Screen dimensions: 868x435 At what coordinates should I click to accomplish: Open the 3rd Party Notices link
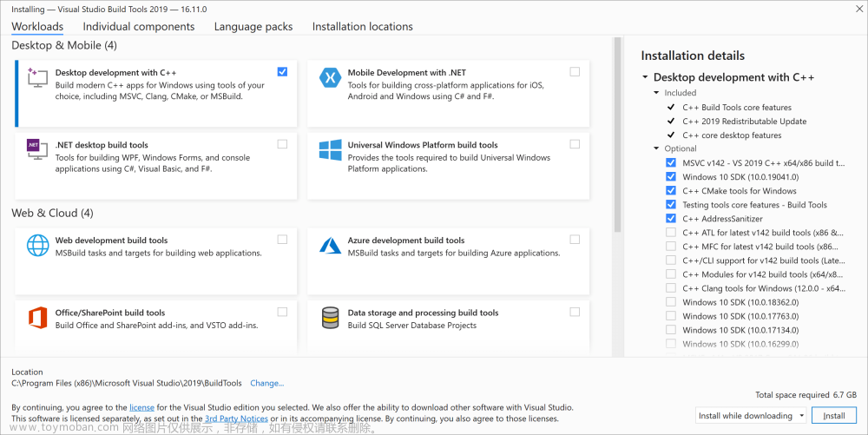point(236,419)
